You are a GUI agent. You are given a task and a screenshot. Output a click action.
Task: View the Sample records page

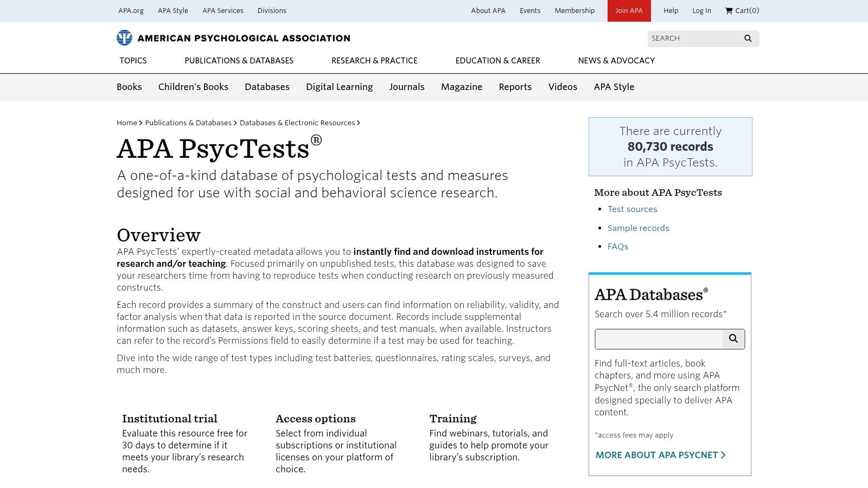(639, 228)
